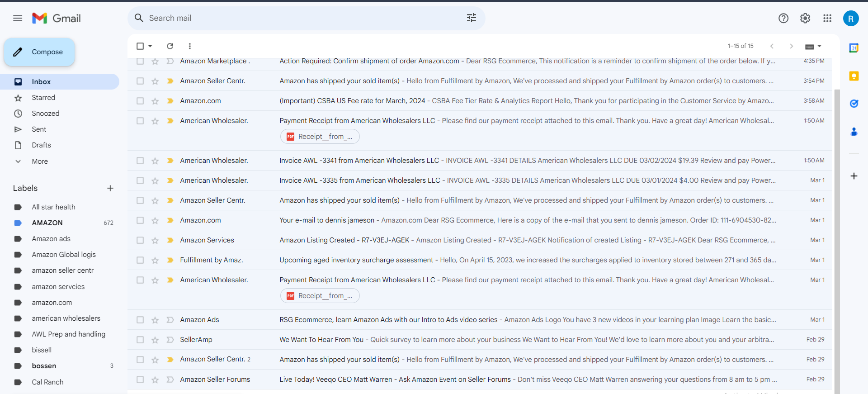
Task: Show search options filter icon
Action: [472, 18]
